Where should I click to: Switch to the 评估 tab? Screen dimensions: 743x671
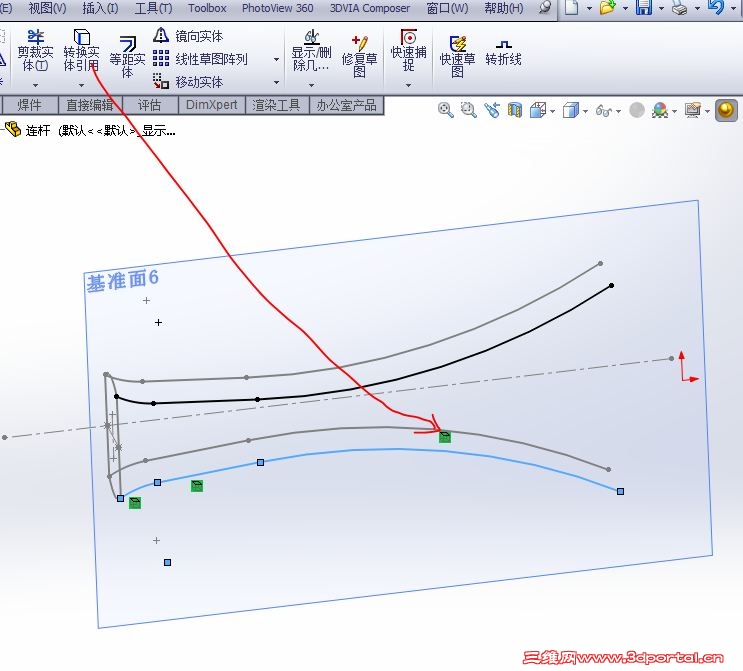click(150, 105)
